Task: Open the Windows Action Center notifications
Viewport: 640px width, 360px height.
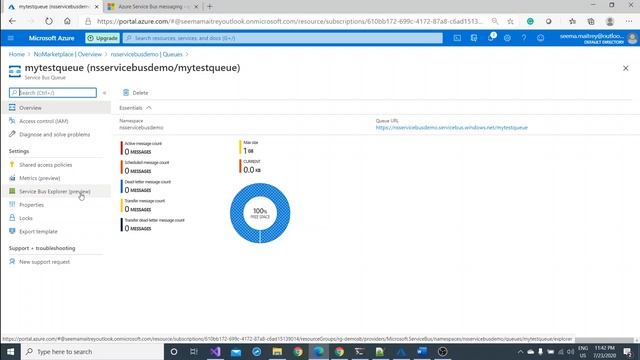Action: (628, 351)
